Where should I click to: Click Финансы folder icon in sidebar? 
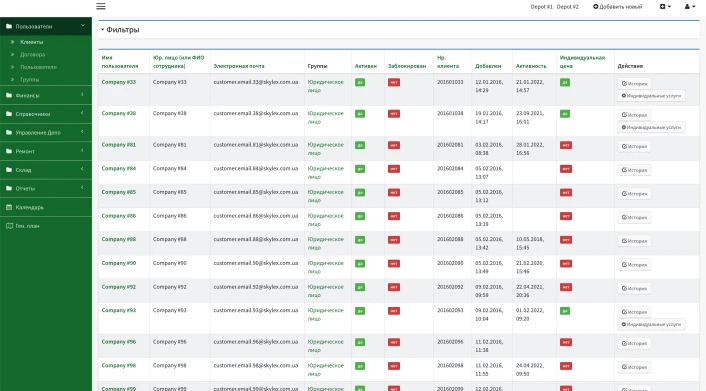pos(9,95)
